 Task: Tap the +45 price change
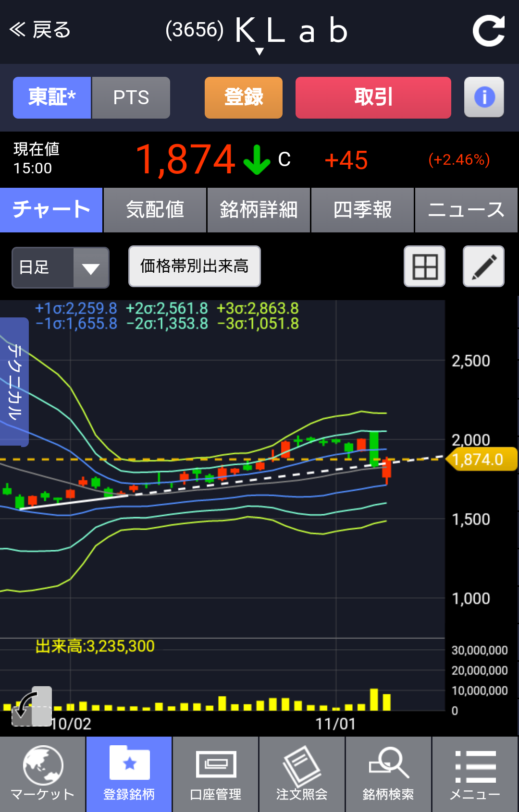[346, 160]
